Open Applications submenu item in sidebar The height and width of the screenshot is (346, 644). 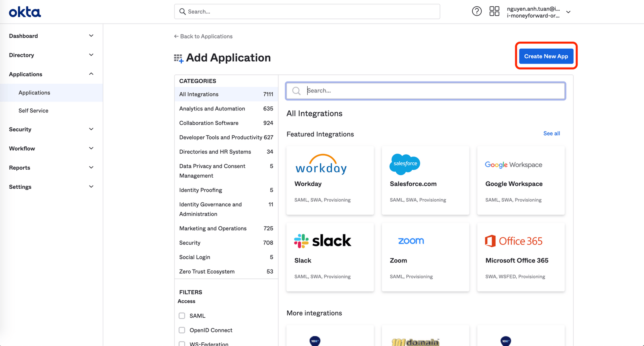pos(51,92)
